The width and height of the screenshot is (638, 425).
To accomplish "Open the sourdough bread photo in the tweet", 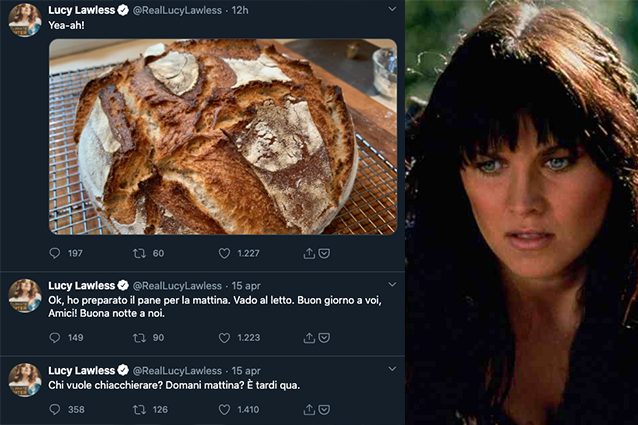I will (222, 136).
